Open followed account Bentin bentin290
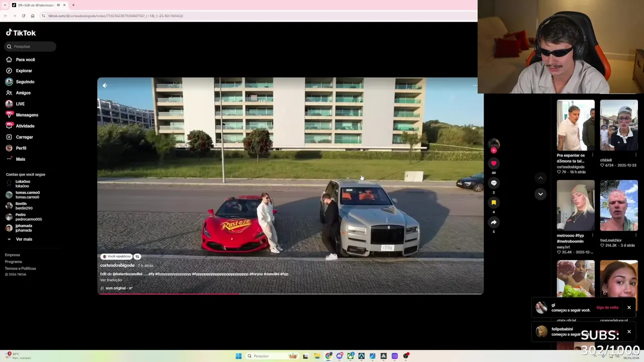The height and width of the screenshot is (362, 644). (19, 206)
